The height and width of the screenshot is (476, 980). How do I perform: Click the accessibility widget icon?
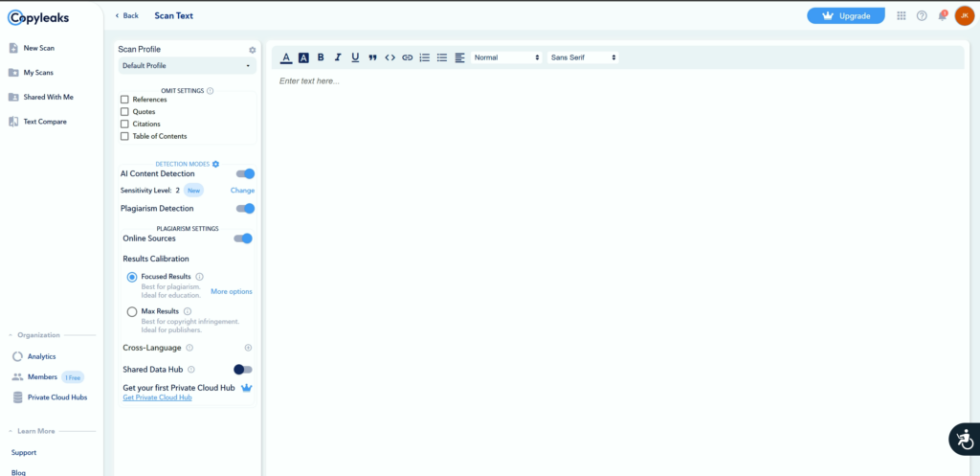[x=963, y=439]
